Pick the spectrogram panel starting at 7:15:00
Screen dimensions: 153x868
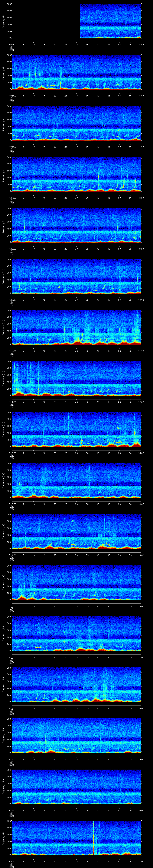click(x=77, y=583)
